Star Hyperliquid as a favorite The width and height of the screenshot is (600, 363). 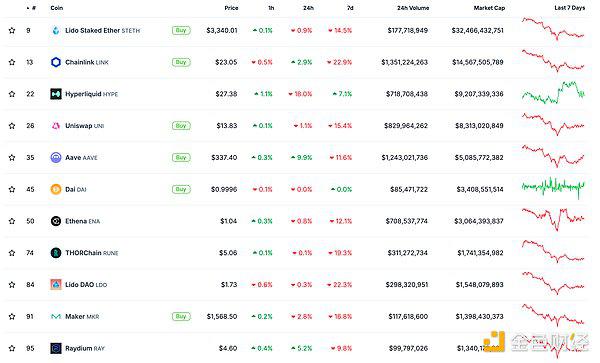click(12, 94)
